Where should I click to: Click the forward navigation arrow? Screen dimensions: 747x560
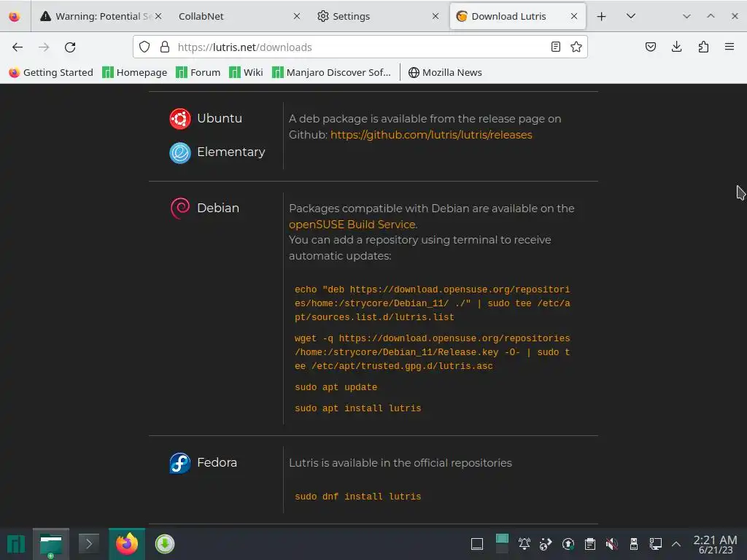tap(44, 47)
